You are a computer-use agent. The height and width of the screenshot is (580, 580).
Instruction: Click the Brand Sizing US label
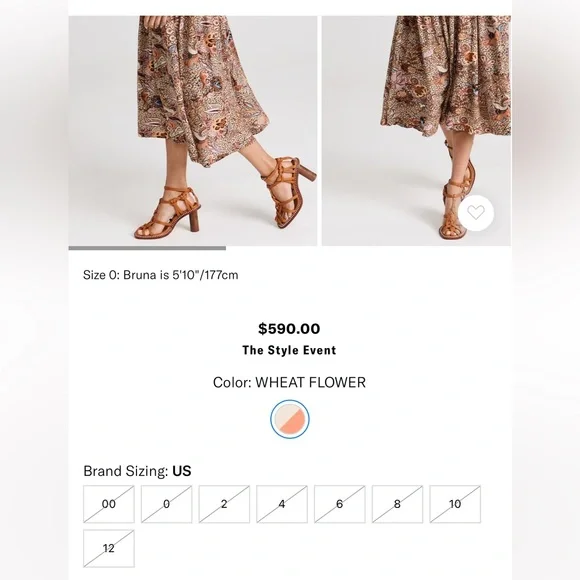point(137,471)
